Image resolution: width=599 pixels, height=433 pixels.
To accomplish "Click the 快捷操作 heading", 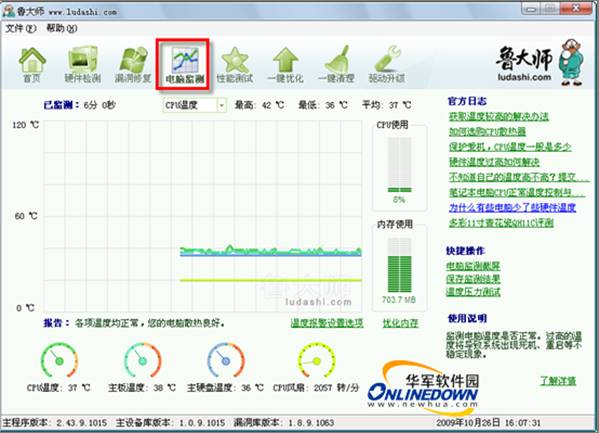I will coord(465,251).
